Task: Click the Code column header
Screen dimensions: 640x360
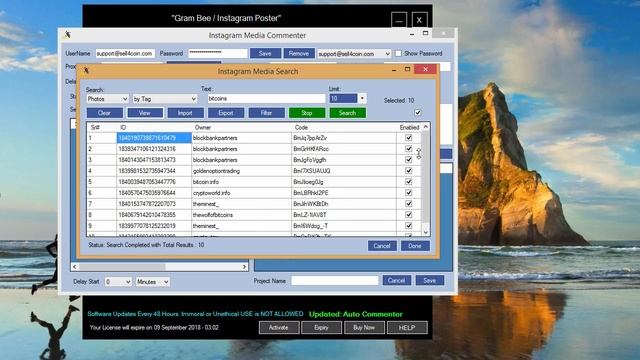Action: click(x=344, y=127)
